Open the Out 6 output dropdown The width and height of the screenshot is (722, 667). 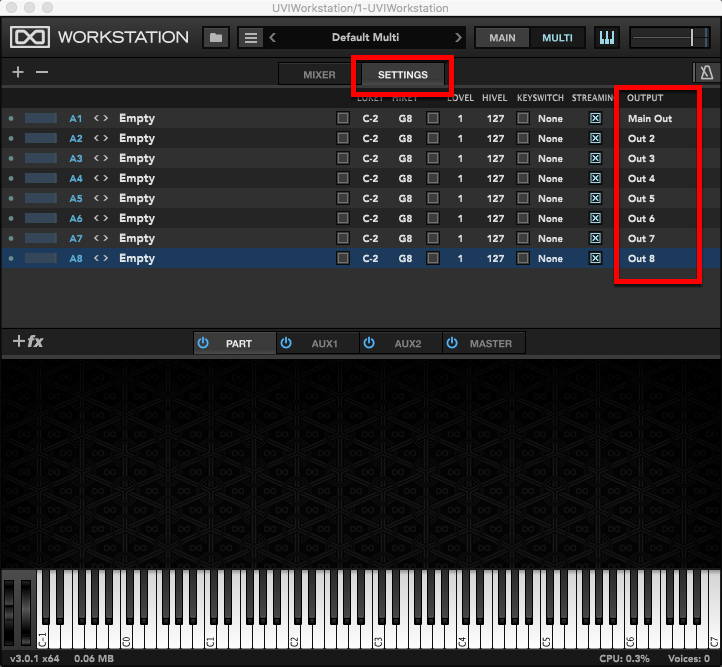pos(641,219)
